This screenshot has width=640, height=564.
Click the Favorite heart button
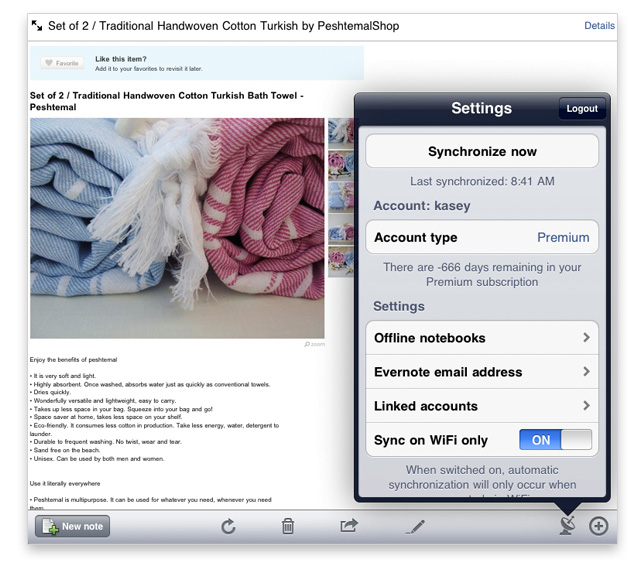tap(62, 63)
